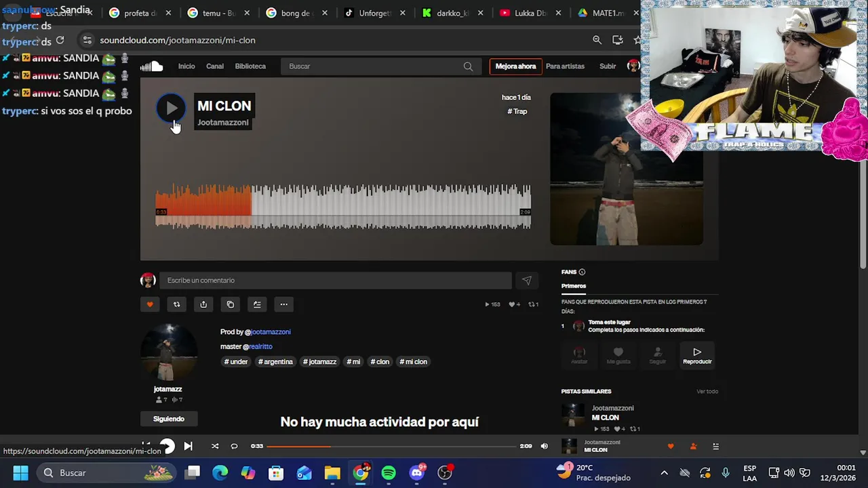Show hidden system tray icons chevron
This screenshot has height=488, width=868.
pyautogui.click(x=664, y=472)
